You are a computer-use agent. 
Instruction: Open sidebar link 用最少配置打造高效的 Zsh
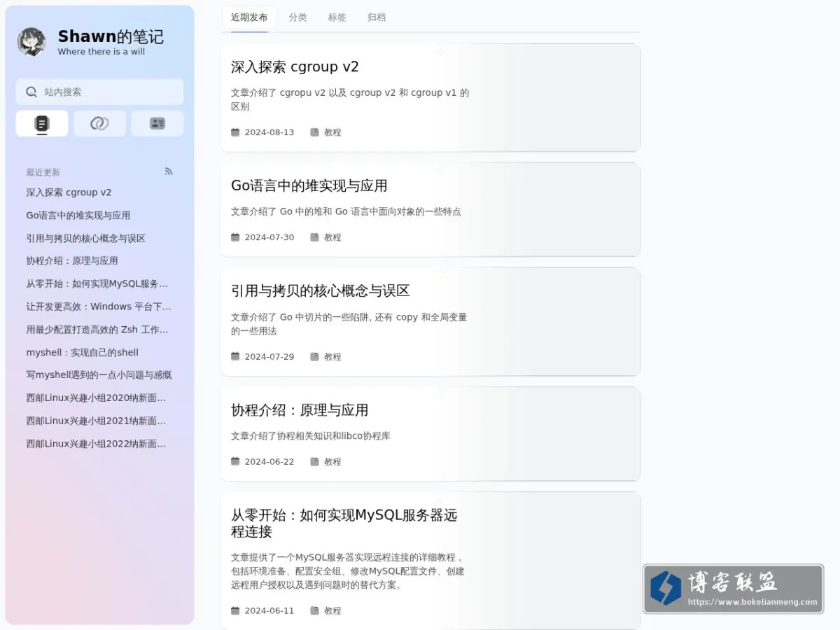point(99,330)
